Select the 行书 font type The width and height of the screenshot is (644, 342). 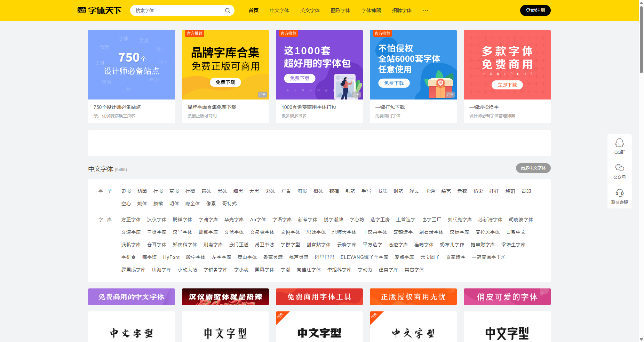point(158,191)
